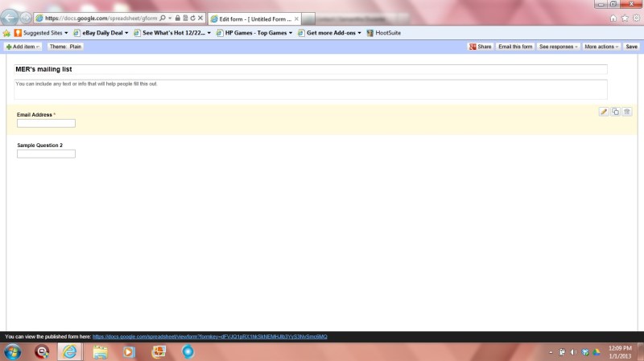Click the Internet Explorer taskbar icon

[70, 351]
